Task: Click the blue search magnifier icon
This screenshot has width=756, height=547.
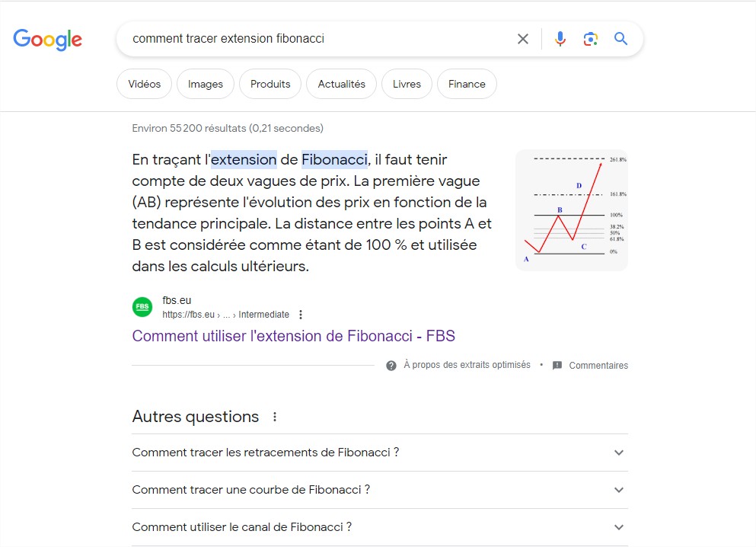Action: pos(621,39)
